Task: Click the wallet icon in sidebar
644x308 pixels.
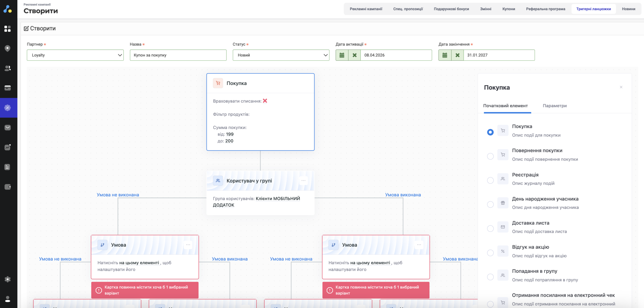Action: pyautogui.click(x=8, y=187)
